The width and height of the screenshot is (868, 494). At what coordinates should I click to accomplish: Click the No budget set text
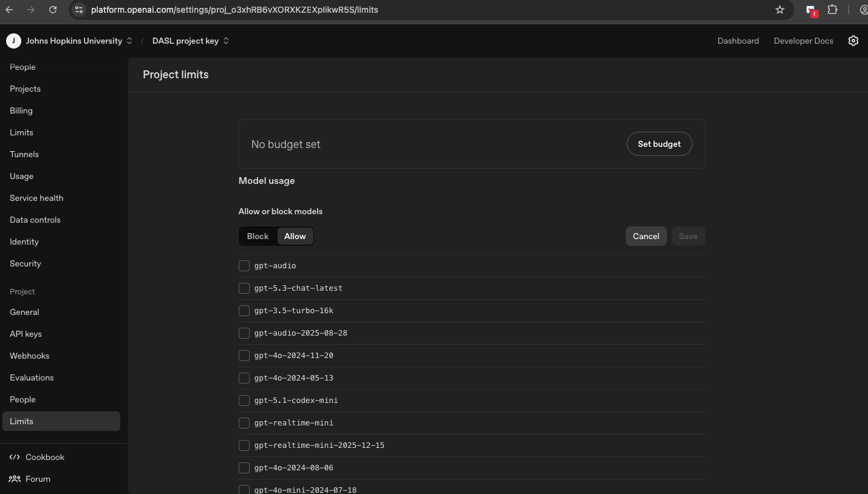pos(285,144)
